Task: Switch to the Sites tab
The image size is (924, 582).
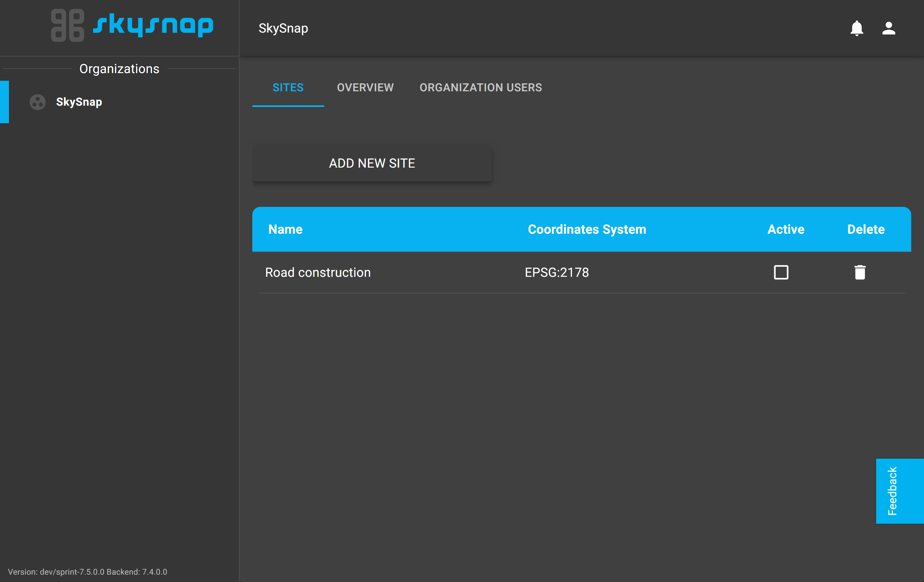Action: pos(288,87)
